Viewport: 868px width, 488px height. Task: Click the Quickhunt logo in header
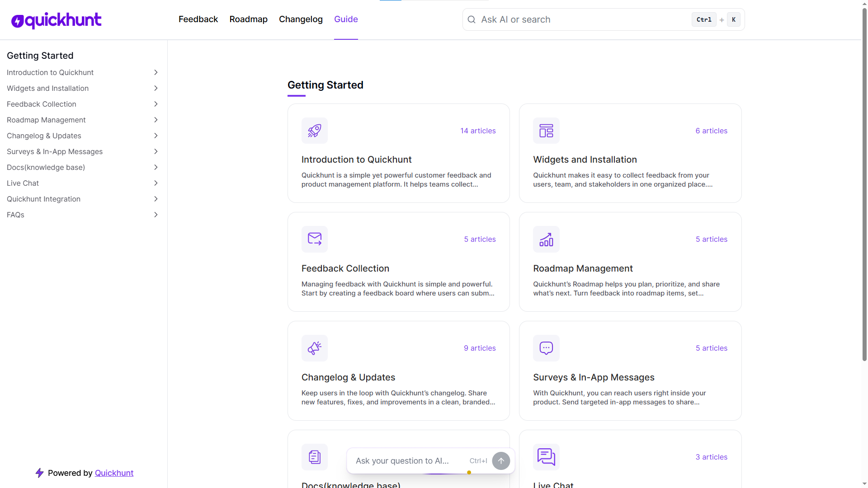click(x=57, y=20)
